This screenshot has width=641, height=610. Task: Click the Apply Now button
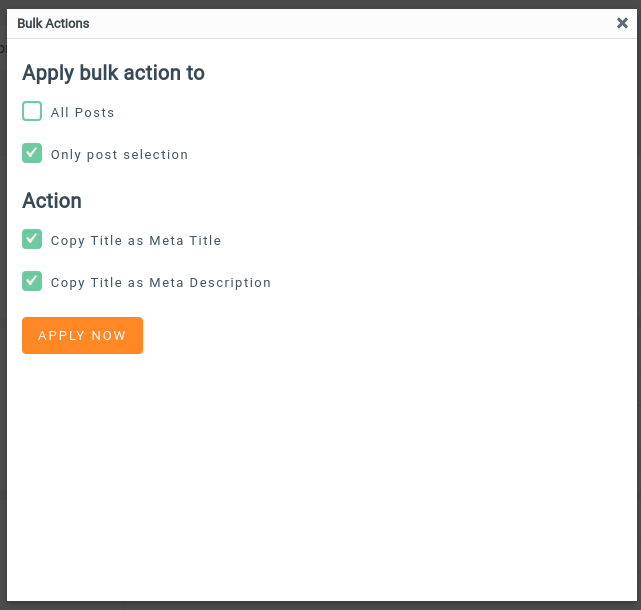82,336
